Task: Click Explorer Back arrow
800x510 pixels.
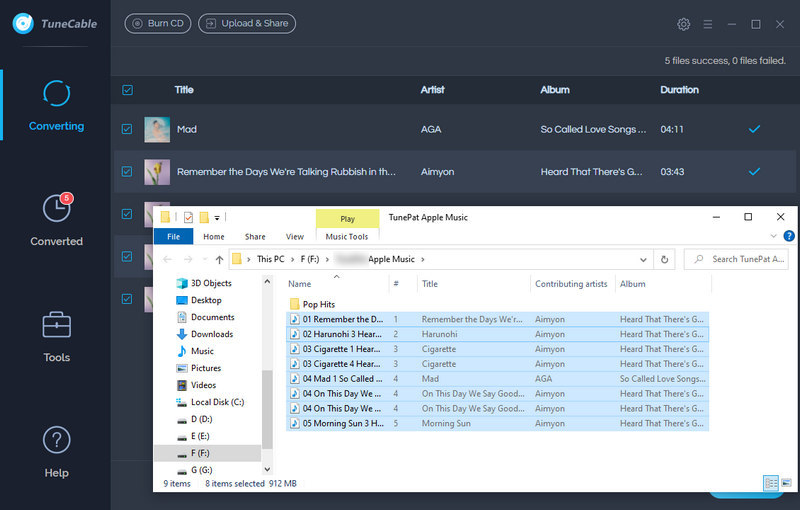Action: (167, 260)
